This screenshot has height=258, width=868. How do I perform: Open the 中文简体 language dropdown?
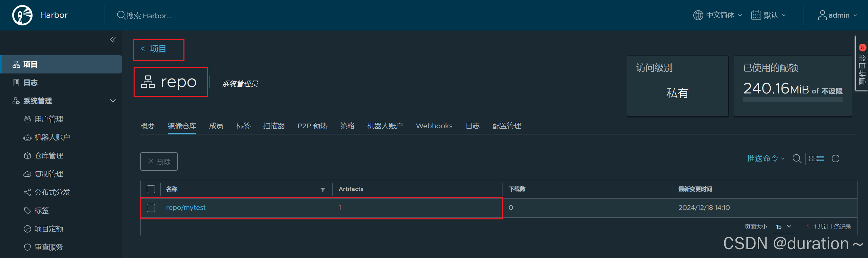point(724,15)
